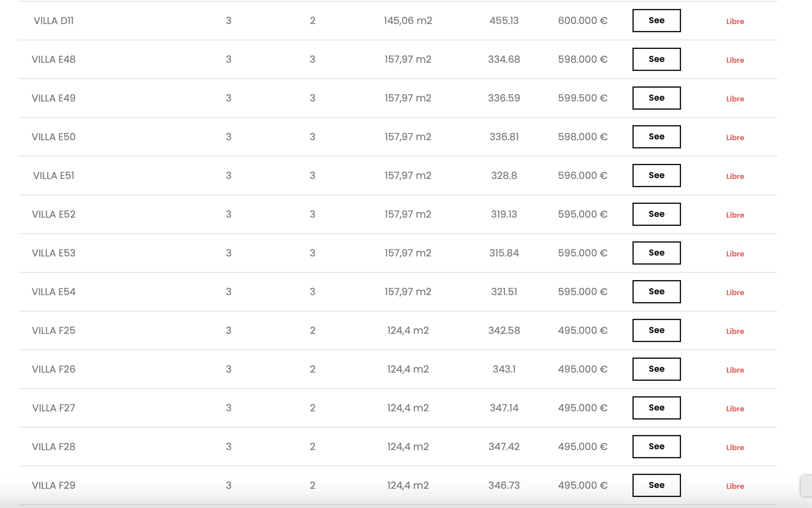Open VILLA F27 details via See
The height and width of the screenshot is (508, 812).
click(x=657, y=408)
